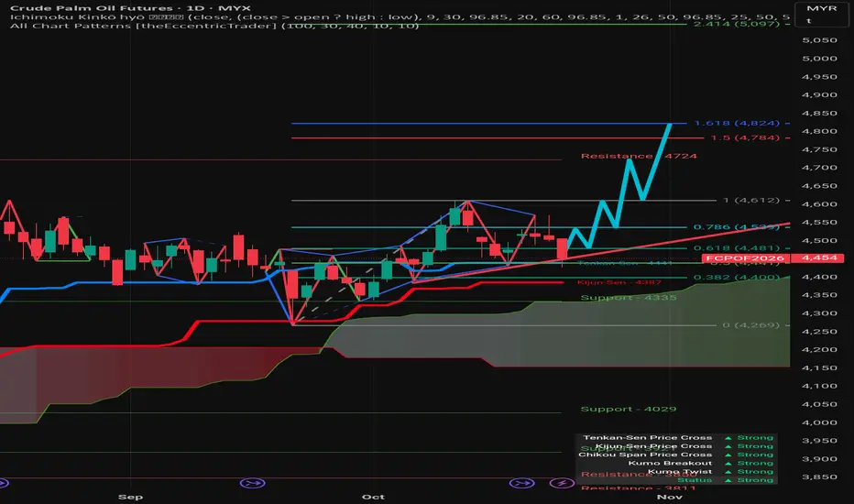Open the MYR currency selector
The width and height of the screenshot is (854, 504).
[822, 14]
